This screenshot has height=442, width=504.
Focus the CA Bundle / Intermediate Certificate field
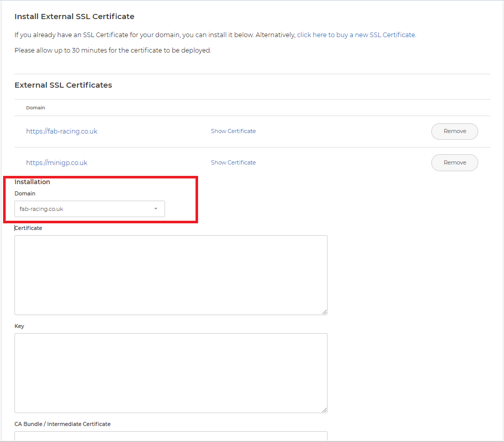coord(171,436)
